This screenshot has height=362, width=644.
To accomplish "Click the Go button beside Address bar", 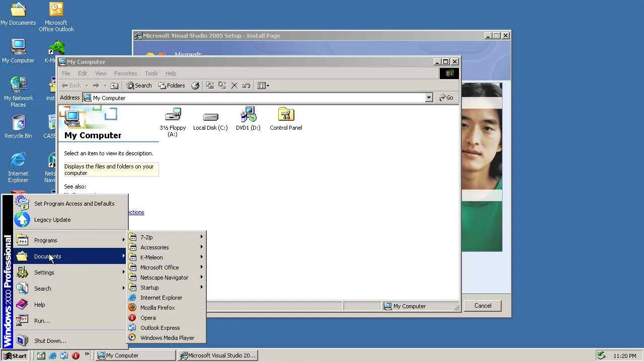I will tap(446, 98).
